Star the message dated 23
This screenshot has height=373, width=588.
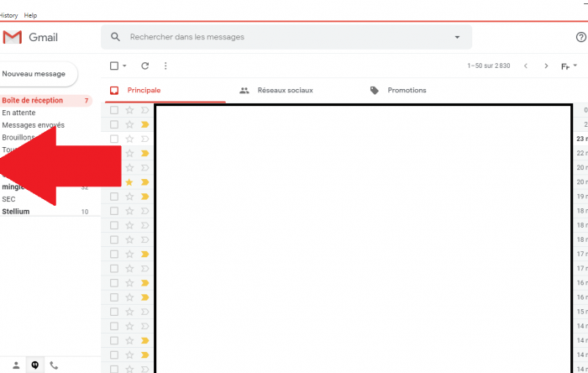pyautogui.click(x=129, y=139)
